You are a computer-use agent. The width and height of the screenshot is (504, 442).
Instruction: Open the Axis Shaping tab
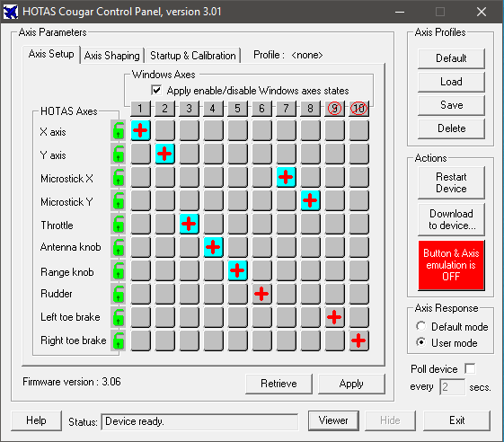click(x=112, y=56)
